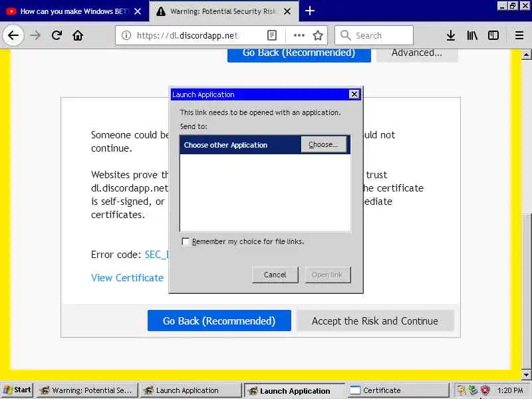Switch to 'Warning: Potential Se...' taskbar button
Image resolution: width=532 pixels, height=399 pixels.
click(87, 390)
